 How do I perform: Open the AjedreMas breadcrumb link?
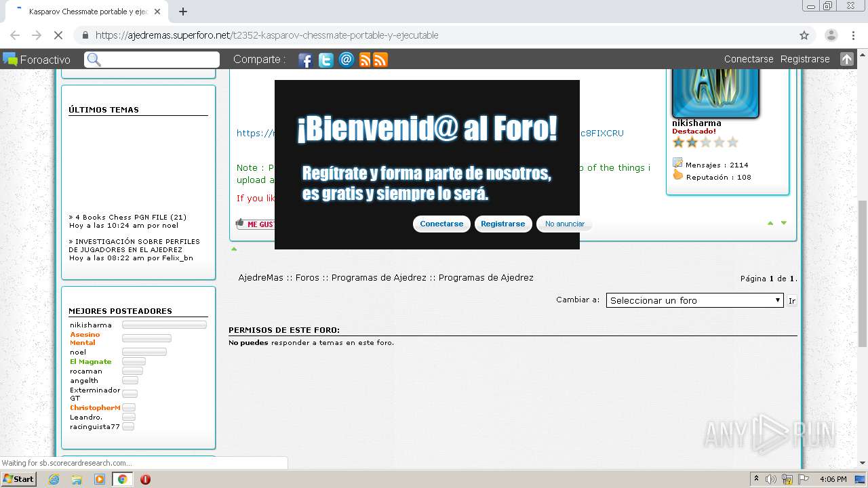(x=260, y=277)
